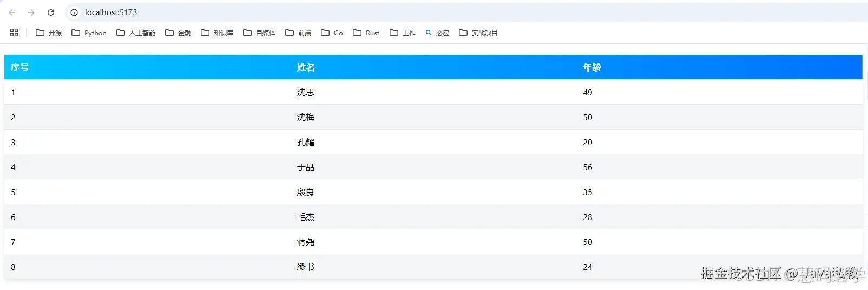Open the 自媒体 bookmark folder
Viewport: 868px width, 290px height.
[x=259, y=33]
